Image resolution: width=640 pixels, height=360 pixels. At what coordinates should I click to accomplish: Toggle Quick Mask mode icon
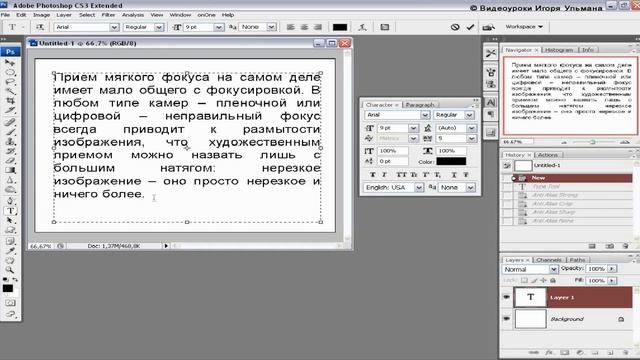(x=10, y=303)
